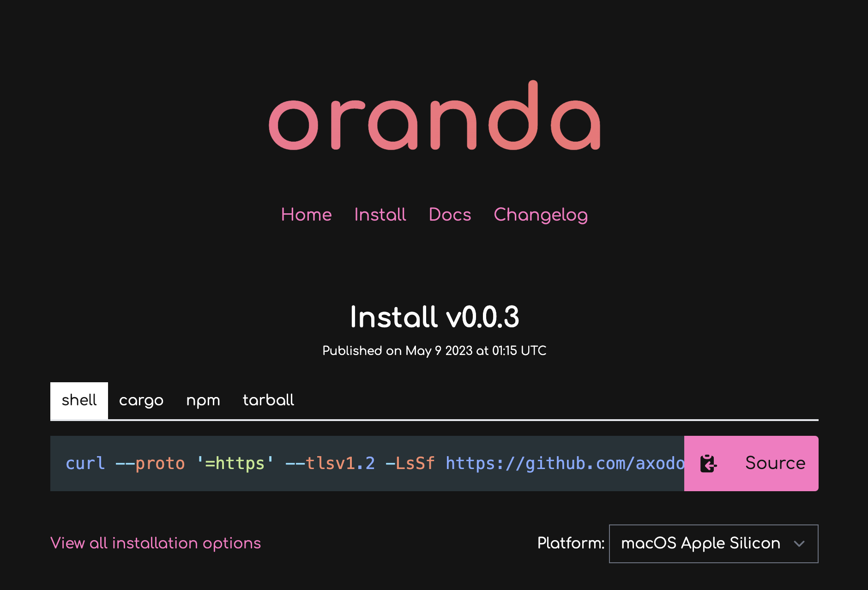Switch to the tarball install tab
Viewport: 868px width, 590px height.
coord(268,400)
